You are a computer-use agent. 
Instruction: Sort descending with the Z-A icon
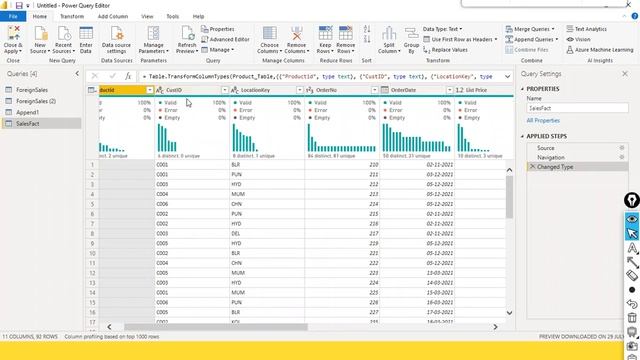[x=367, y=39]
